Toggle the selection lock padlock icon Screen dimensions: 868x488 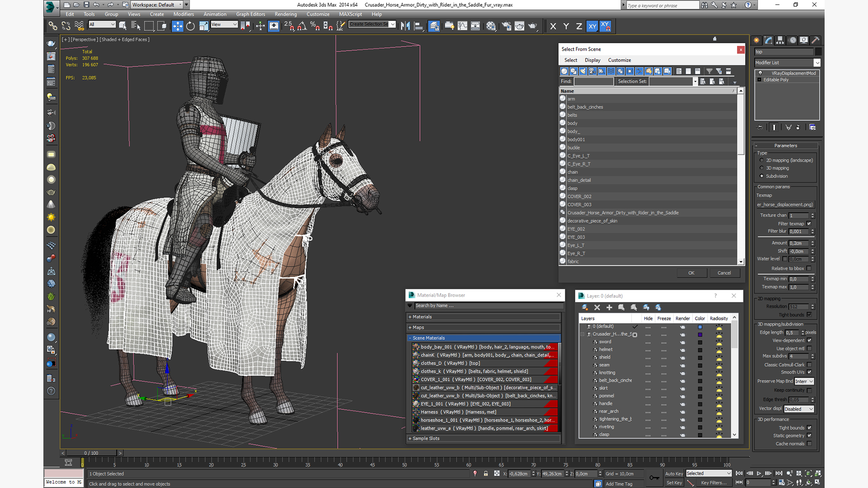click(486, 474)
